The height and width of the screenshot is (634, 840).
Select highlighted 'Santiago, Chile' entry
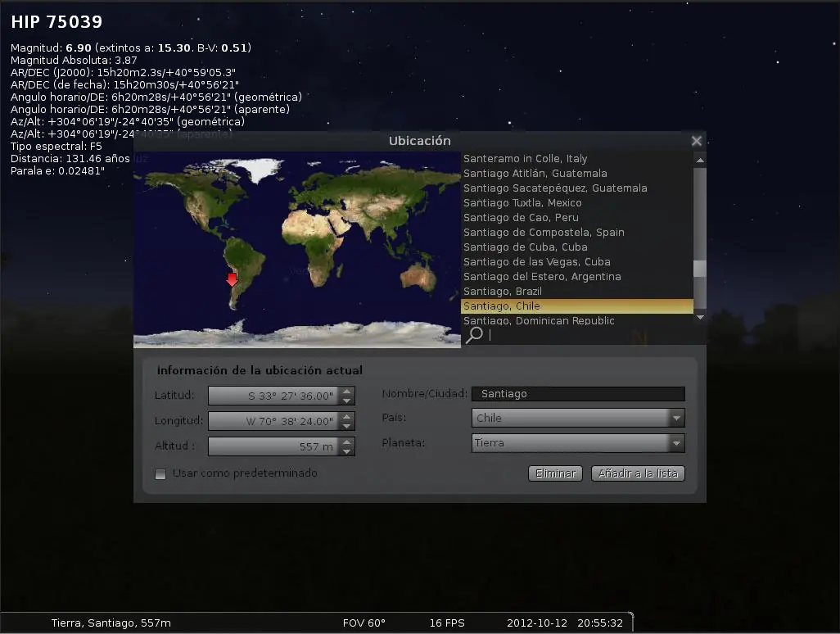(577, 306)
